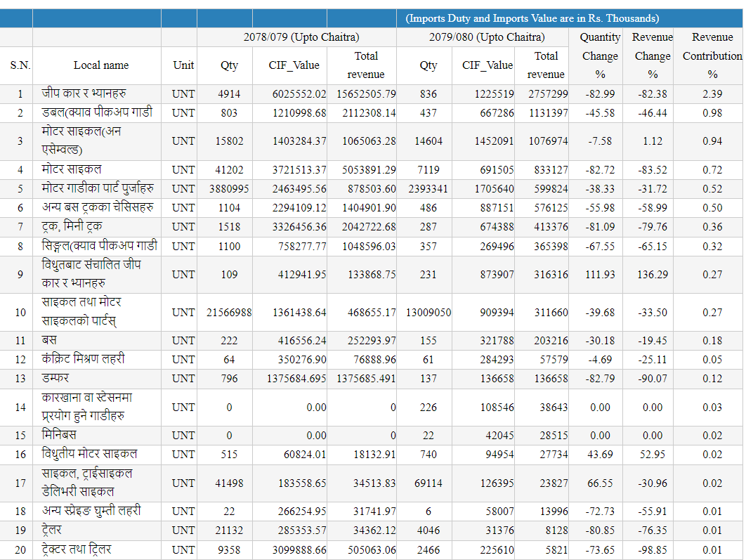
Task: Click the quantity change value 111.93
Action: [x=600, y=274]
